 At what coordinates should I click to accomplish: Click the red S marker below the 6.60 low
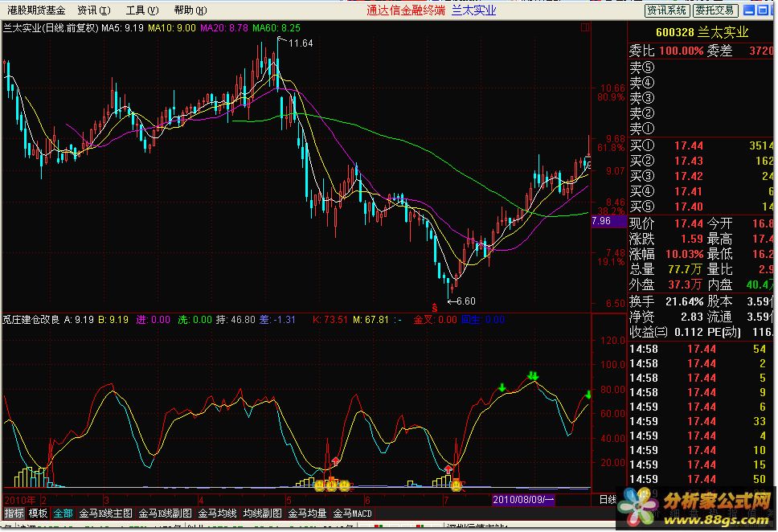coord(435,308)
